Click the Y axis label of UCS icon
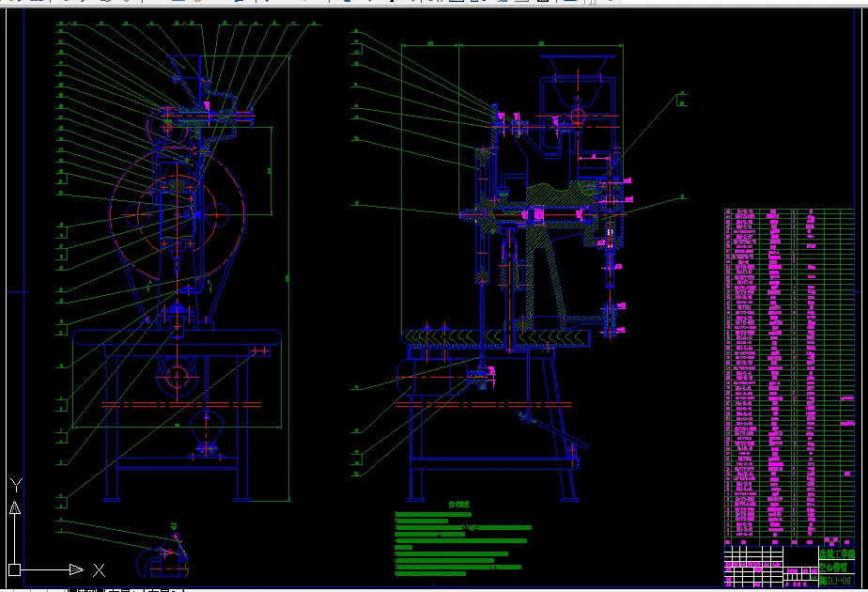The image size is (868, 592). pyautogui.click(x=16, y=485)
